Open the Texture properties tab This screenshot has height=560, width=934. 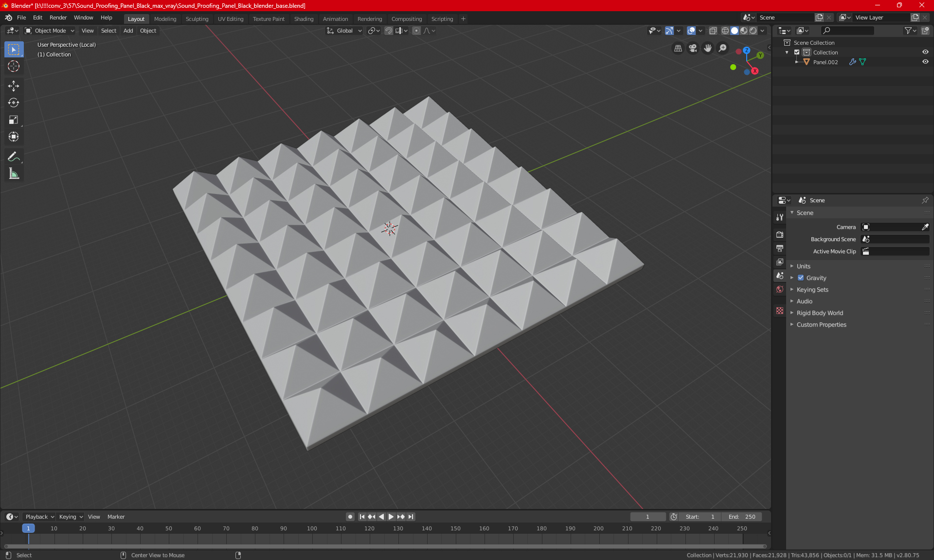tap(780, 311)
